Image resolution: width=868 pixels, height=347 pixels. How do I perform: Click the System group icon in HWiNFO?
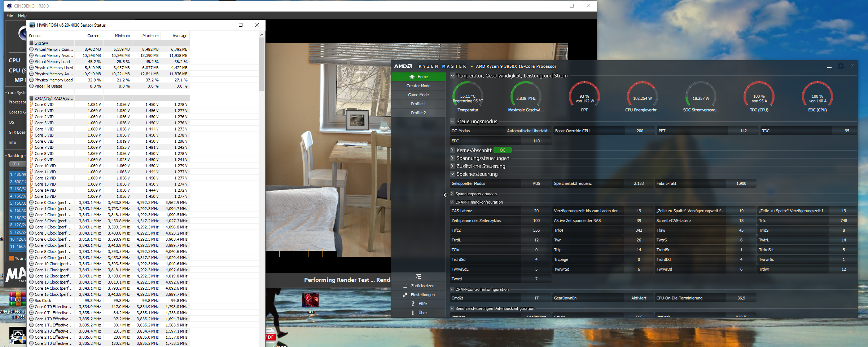click(31, 43)
